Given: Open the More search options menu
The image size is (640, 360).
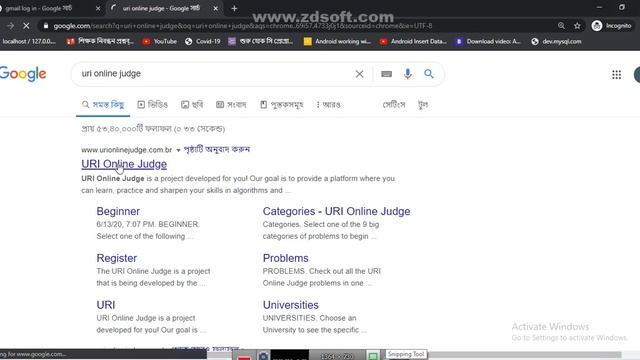Looking at the screenshot, I should 329,105.
